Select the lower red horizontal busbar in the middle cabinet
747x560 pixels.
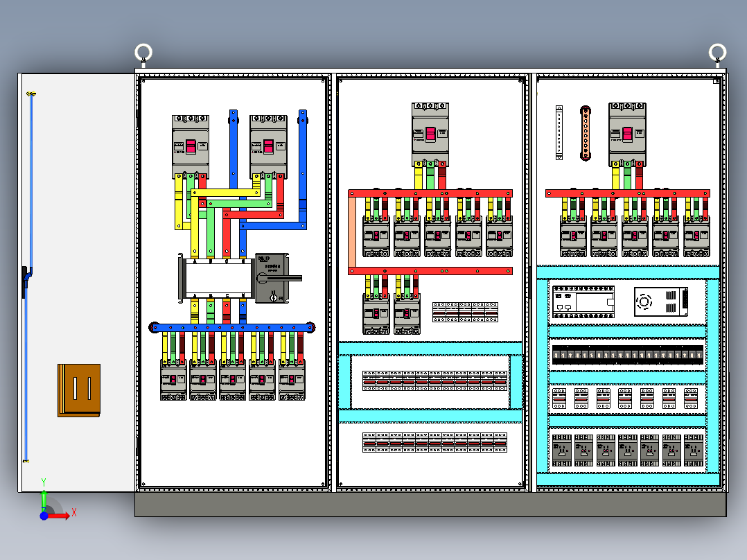pos(430,271)
